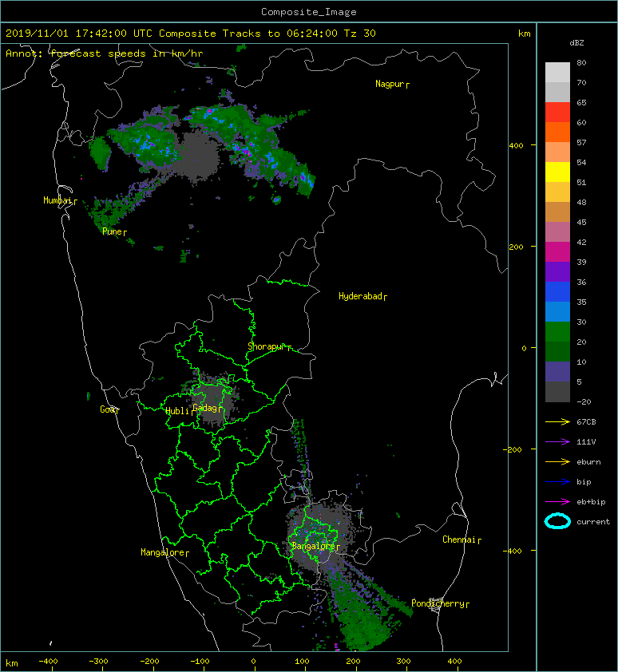
Task: Click the orange 60 dBZ legend swatch
Action: coord(557,132)
